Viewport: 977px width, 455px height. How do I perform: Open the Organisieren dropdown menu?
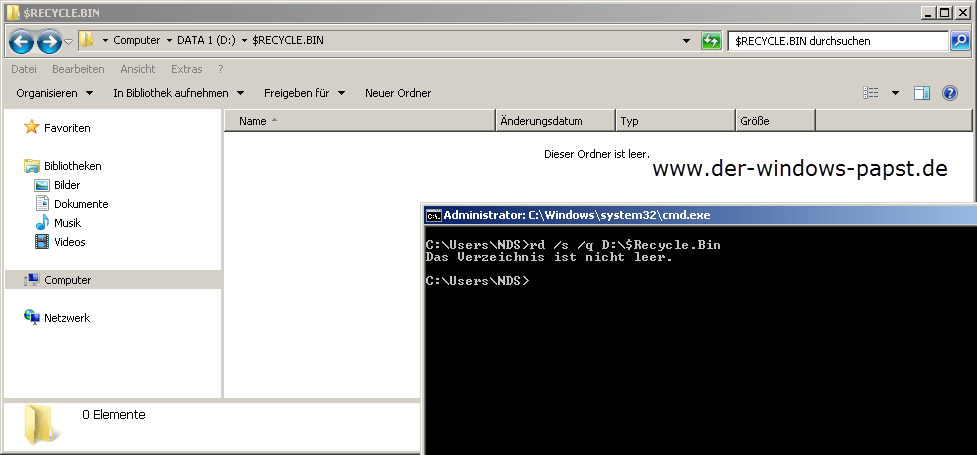coord(54,93)
